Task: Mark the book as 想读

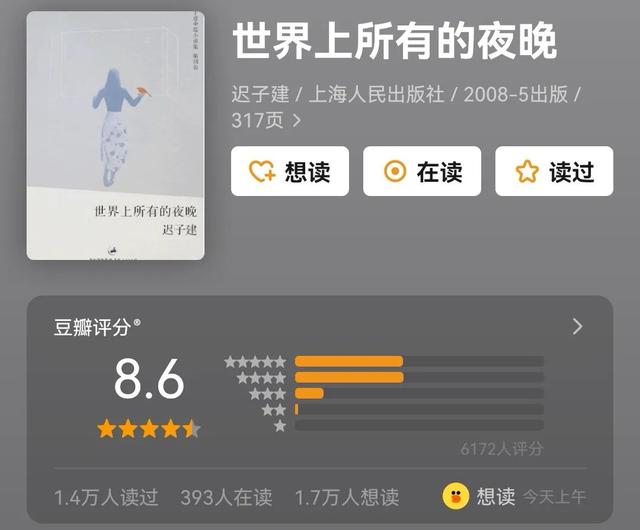Action: click(290, 171)
